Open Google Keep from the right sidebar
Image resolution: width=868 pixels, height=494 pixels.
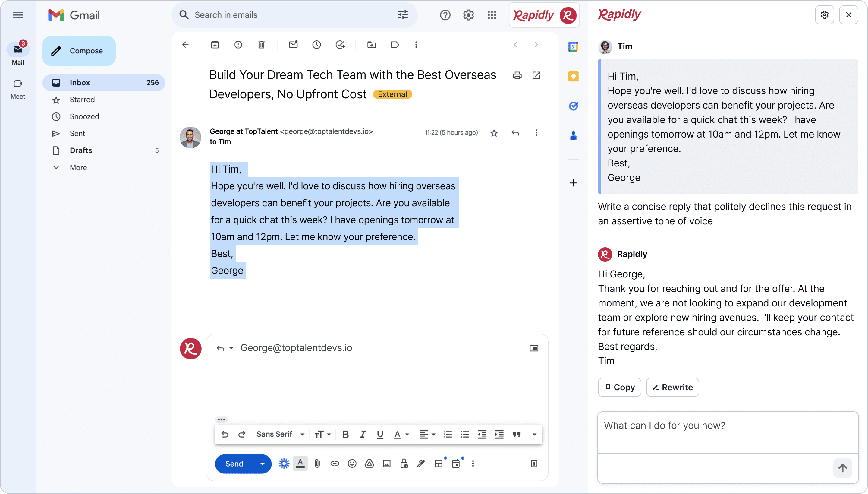click(573, 76)
